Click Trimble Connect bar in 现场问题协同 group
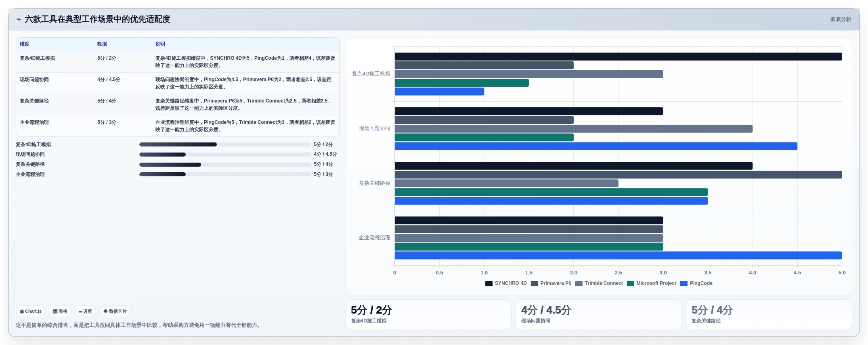The height and width of the screenshot is (345, 868). (x=573, y=129)
